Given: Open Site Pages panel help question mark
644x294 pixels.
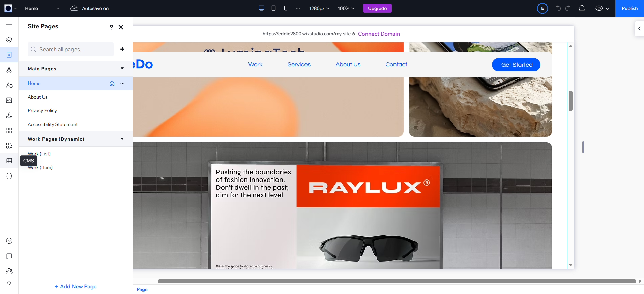Looking at the screenshot, I should pyautogui.click(x=111, y=27).
